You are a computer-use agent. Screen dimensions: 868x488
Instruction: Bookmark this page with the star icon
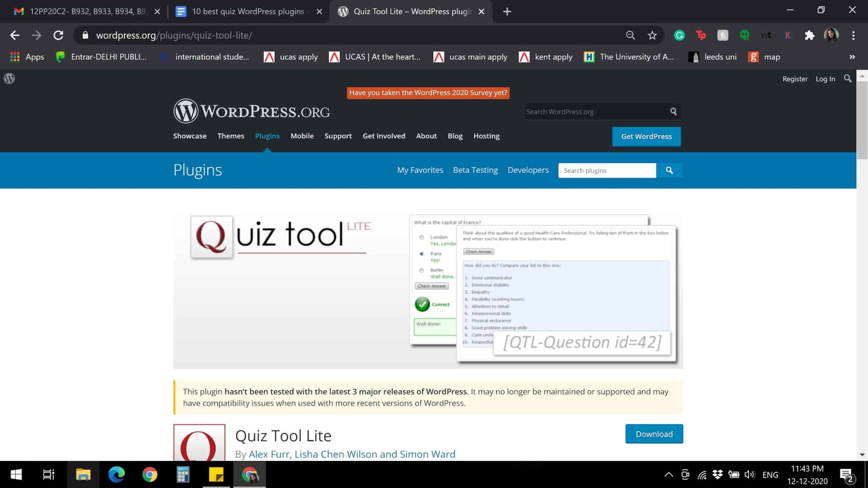(652, 35)
